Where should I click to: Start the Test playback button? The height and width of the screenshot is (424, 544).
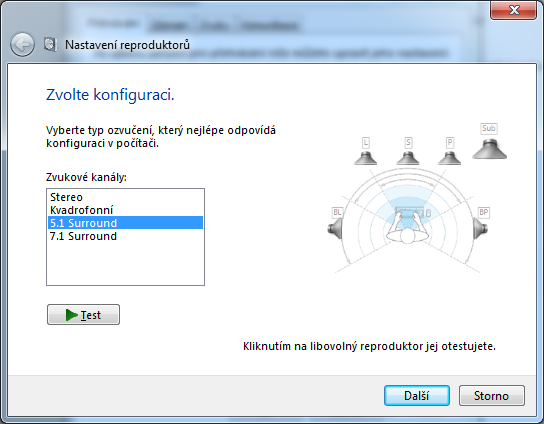coord(83,315)
